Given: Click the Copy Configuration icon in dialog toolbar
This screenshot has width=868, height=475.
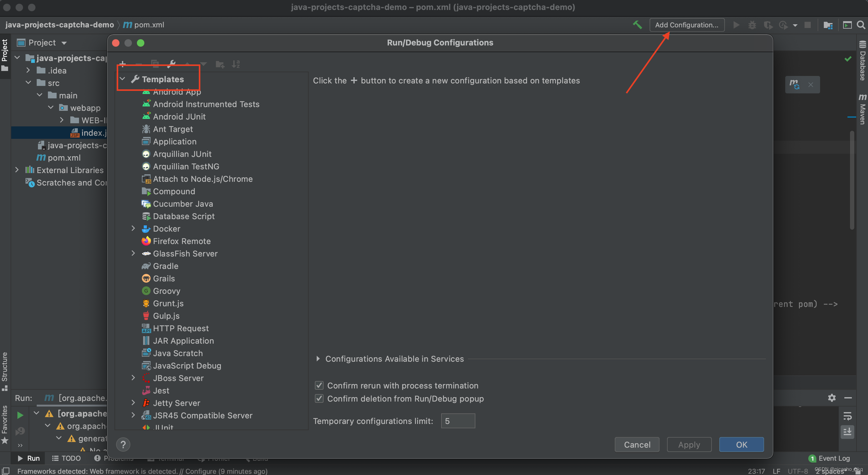Looking at the screenshot, I should pos(155,64).
